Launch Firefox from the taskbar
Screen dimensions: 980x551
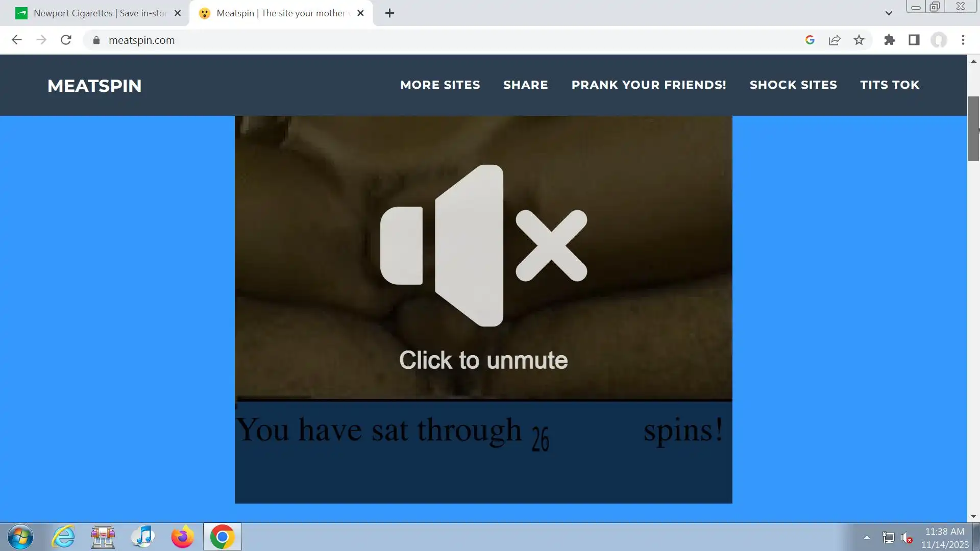point(182,537)
